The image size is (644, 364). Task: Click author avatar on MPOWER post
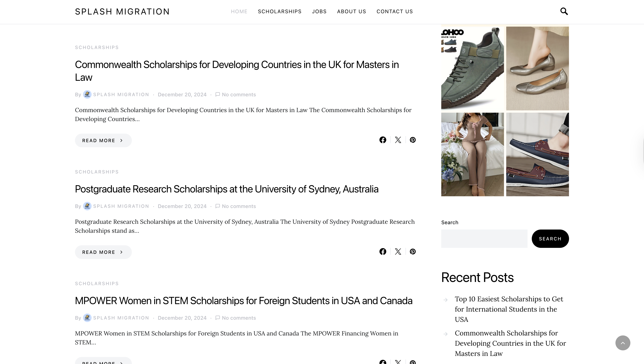(87, 318)
